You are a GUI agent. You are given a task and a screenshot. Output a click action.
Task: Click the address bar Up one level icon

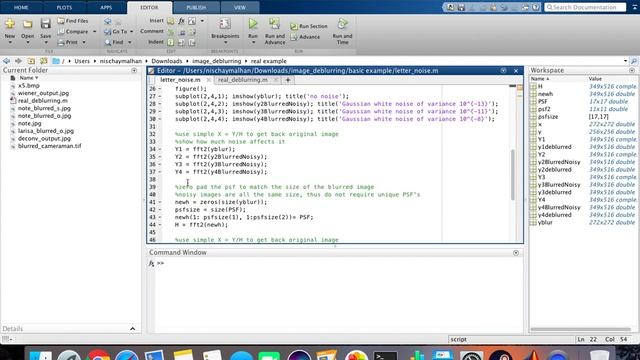tap(31, 61)
